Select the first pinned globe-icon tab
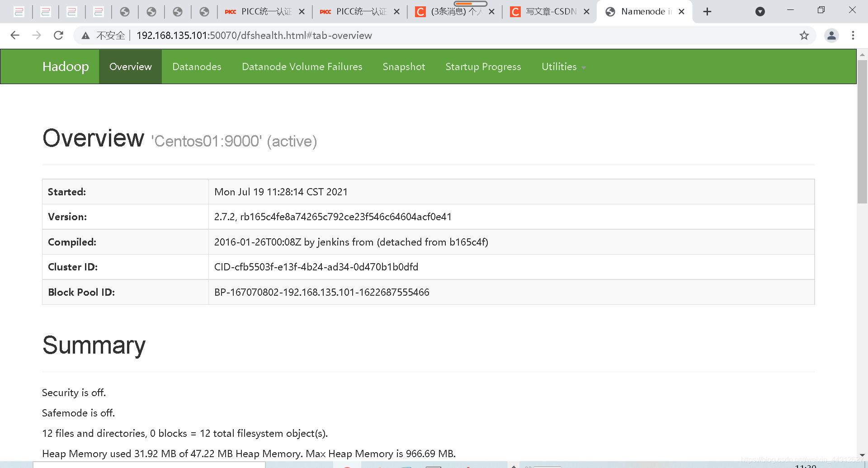The height and width of the screenshot is (468, 868). (x=125, y=12)
